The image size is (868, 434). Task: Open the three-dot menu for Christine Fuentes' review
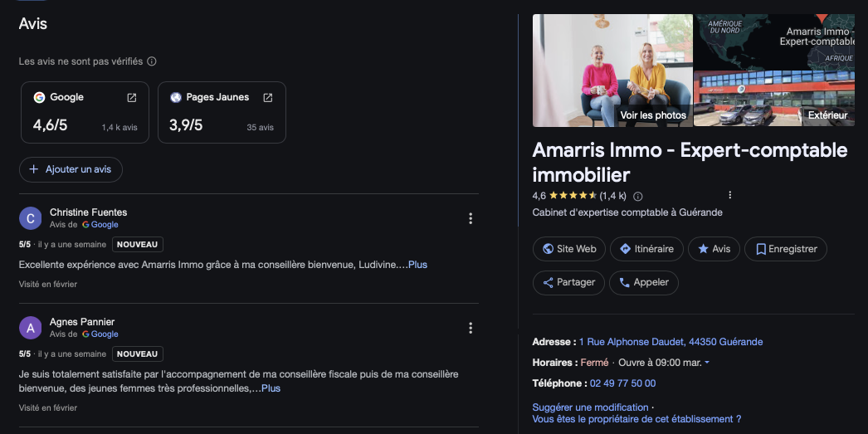471,219
